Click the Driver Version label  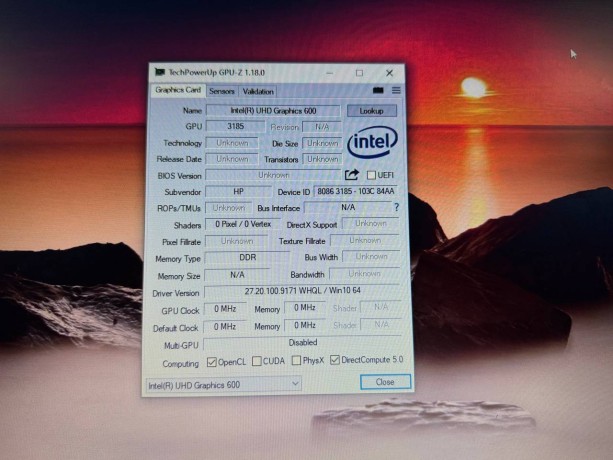176,293
